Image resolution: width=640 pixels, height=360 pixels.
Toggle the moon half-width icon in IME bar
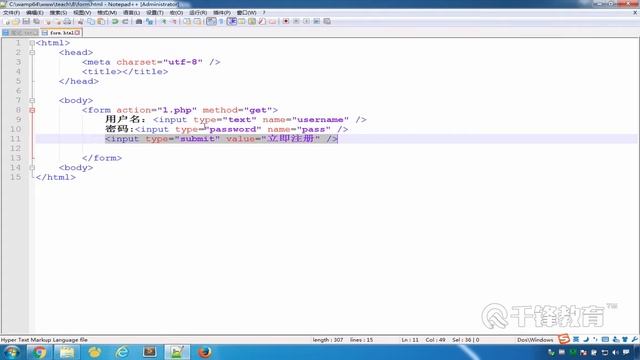[x=586, y=340]
